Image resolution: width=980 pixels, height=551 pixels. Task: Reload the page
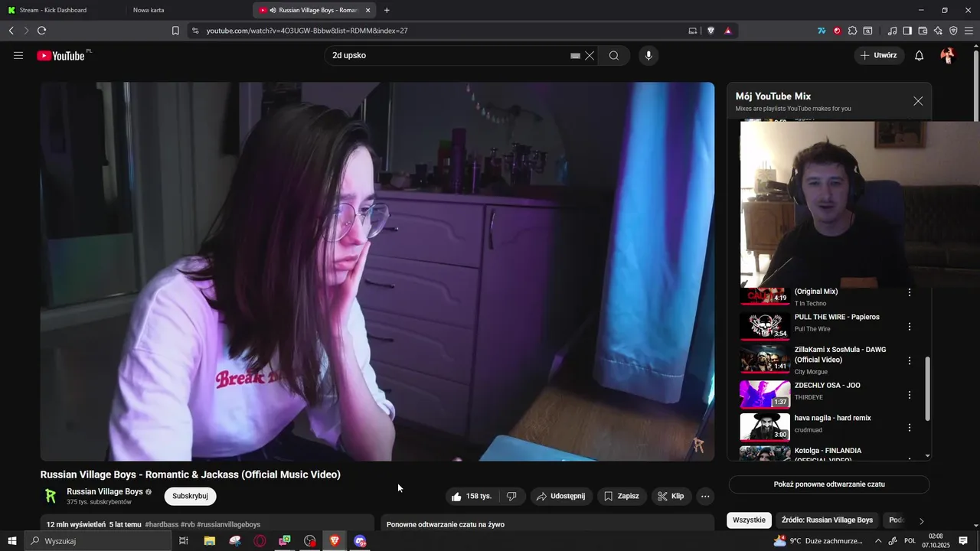(x=41, y=31)
